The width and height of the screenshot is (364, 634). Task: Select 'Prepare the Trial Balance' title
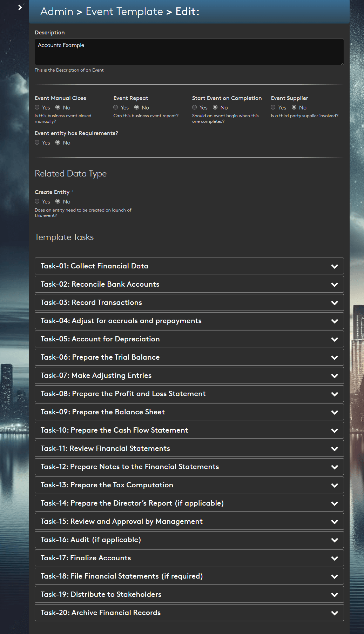pos(116,357)
